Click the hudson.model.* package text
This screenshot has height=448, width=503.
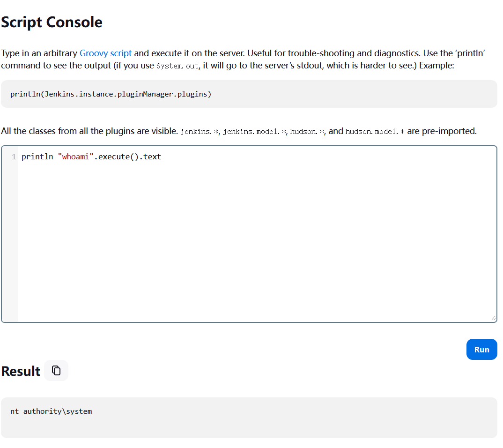pyautogui.click(x=375, y=132)
